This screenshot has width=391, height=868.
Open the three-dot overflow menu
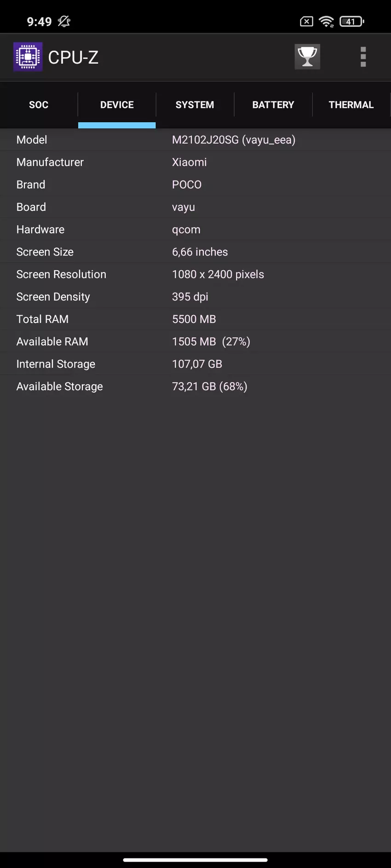pyautogui.click(x=363, y=57)
